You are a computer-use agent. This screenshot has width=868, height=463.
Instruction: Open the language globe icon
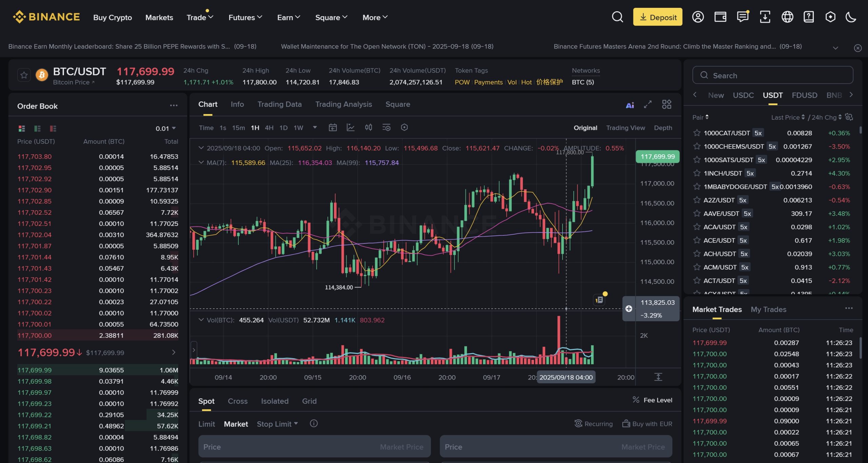click(x=787, y=17)
